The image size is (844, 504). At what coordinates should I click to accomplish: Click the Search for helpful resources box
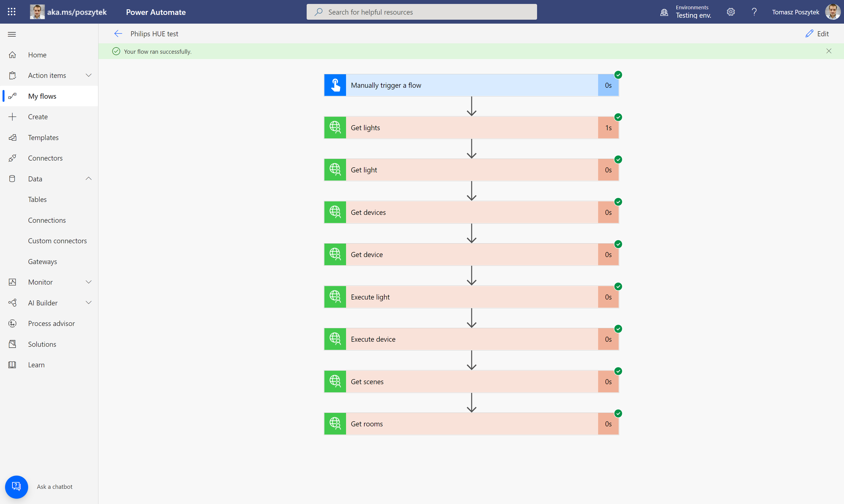(x=421, y=12)
